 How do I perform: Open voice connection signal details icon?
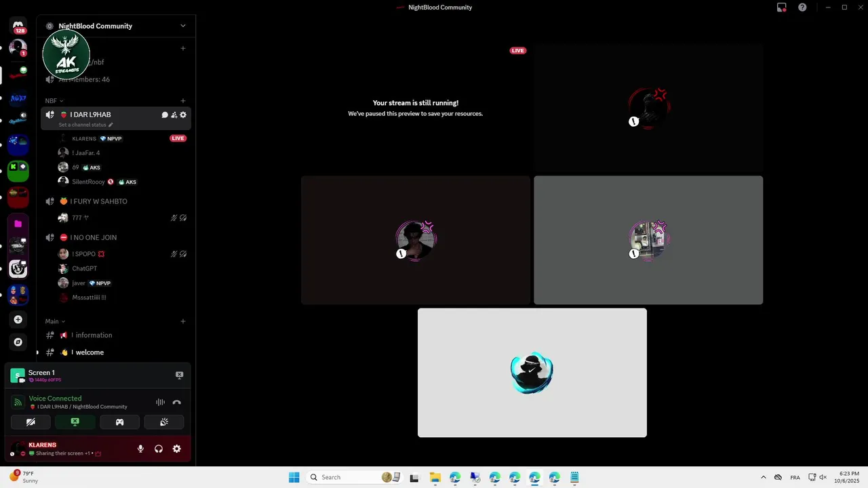[x=18, y=402]
